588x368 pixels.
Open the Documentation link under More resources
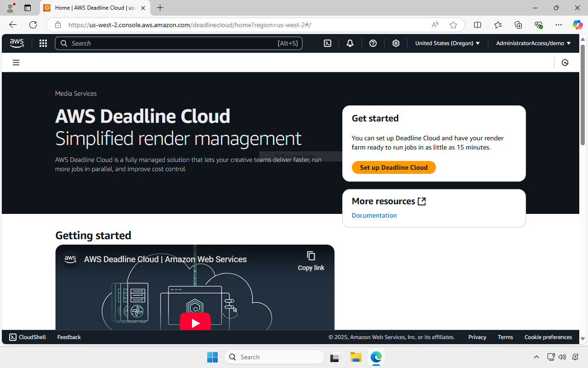coord(374,215)
